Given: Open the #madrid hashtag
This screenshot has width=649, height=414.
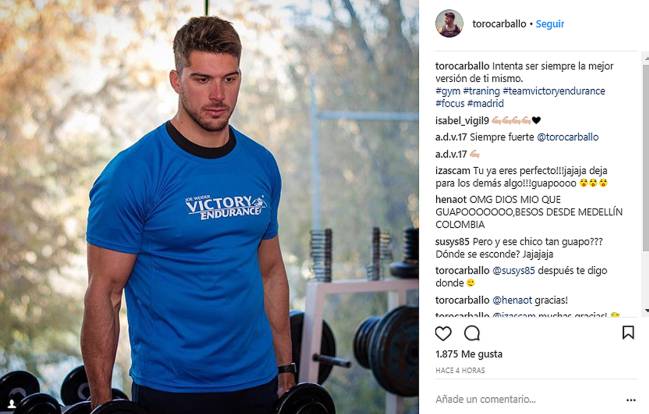Looking at the screenshot, I should click(486, 104).
